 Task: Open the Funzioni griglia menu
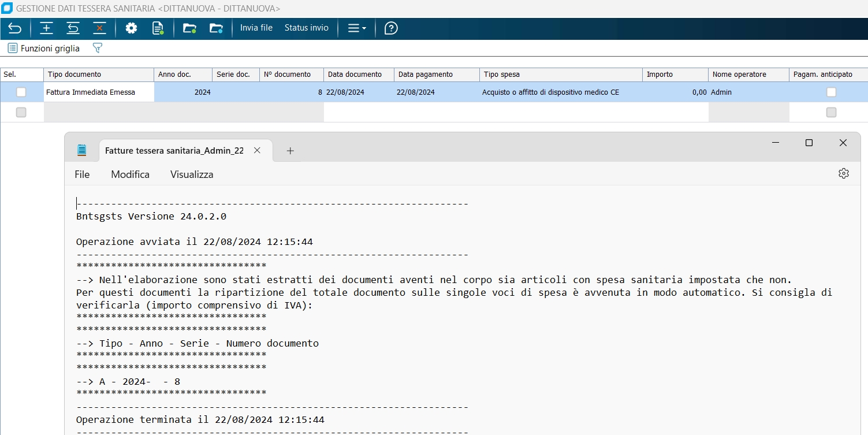(x=44, y=49)
